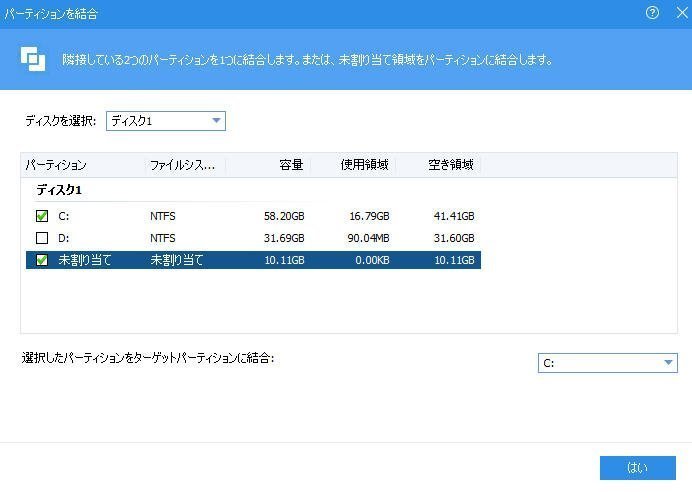This screenshot has height=492, width=692.
Task: Sort by the 使用領域 column header
Action: click(x=365, y=165)
